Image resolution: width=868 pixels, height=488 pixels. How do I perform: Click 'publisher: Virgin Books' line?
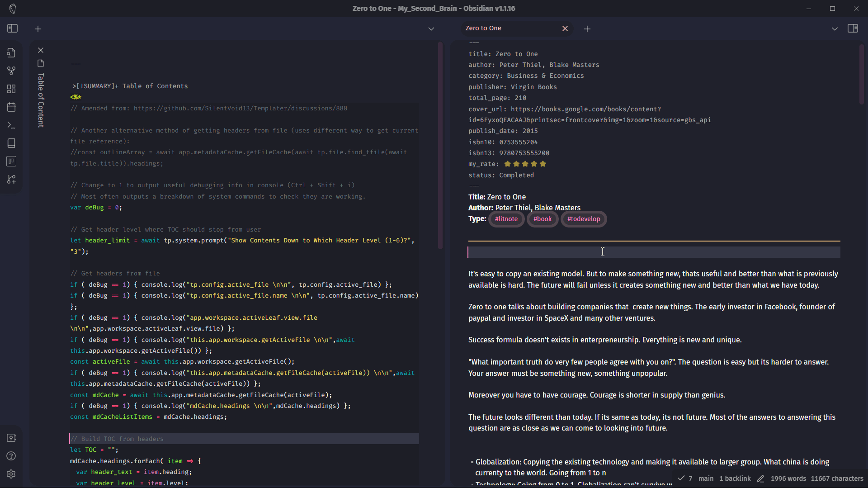513,87
